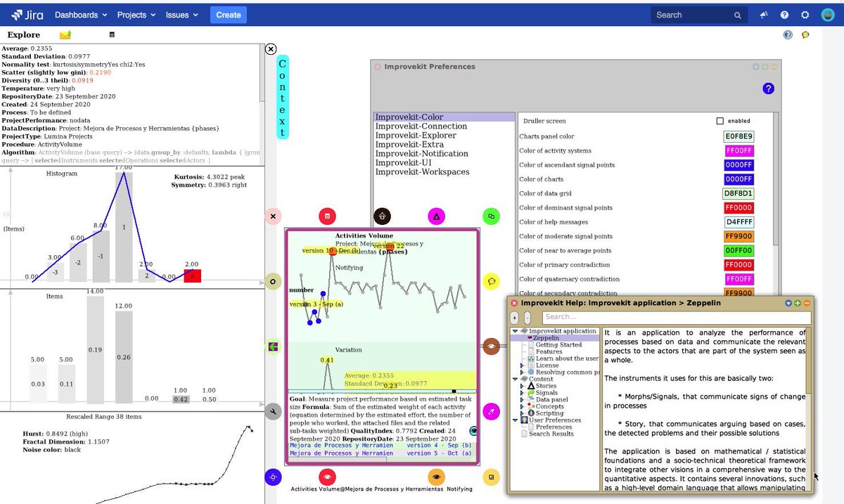The width and height of the screenshot is (844, 504).
Task: Select Improvekit-Color in preferences list
Action: pos(445,117)
